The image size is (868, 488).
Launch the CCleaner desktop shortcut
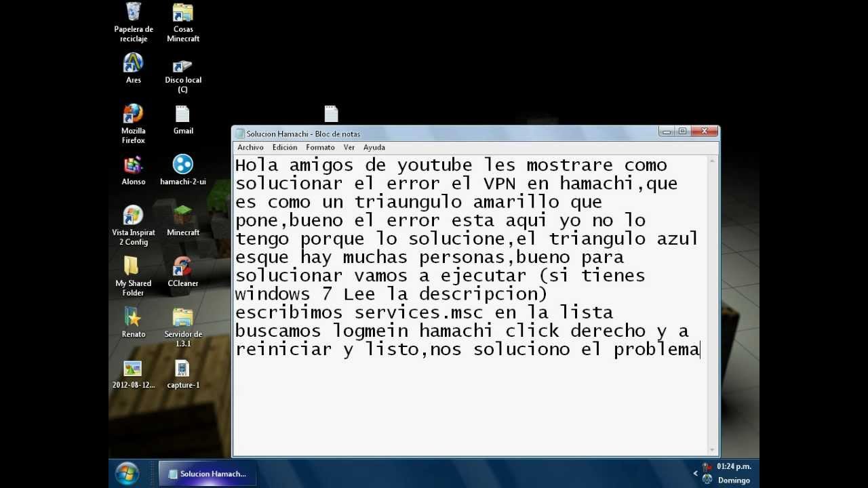coord(183,272)
